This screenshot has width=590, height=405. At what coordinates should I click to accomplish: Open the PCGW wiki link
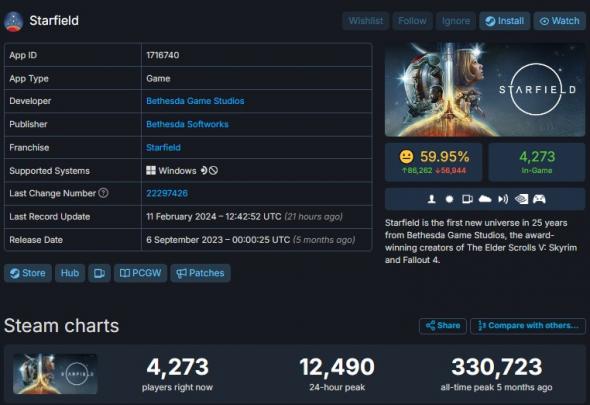click(140, 273)
